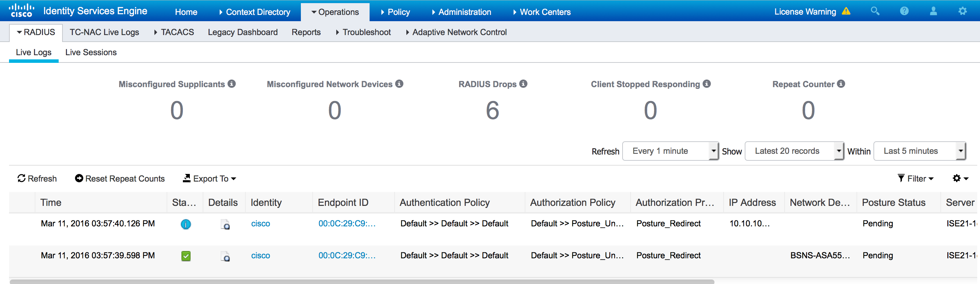Click the Refresh button above the table
The height and width of the screenshot is (284, 980).
click(x=37, y=178)
